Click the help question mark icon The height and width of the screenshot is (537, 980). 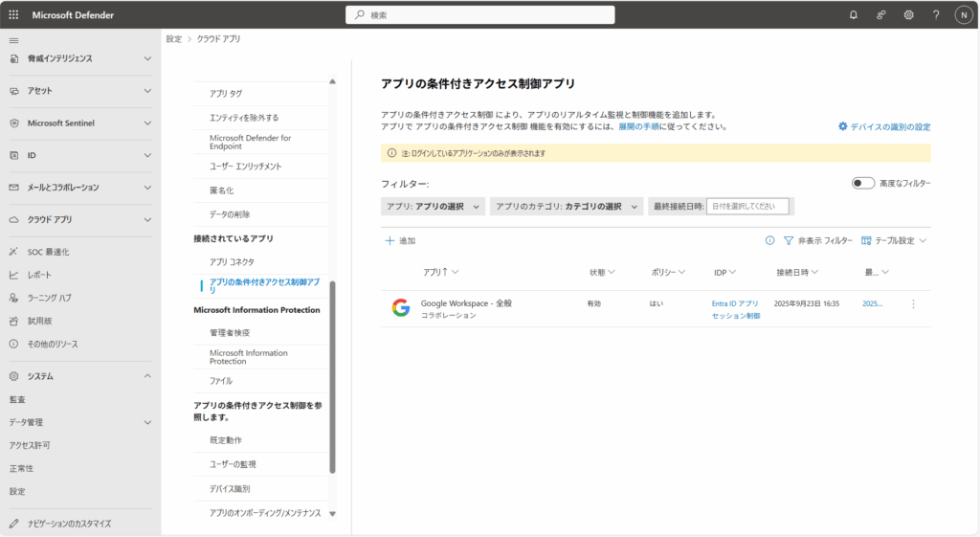tap(936, 15)
